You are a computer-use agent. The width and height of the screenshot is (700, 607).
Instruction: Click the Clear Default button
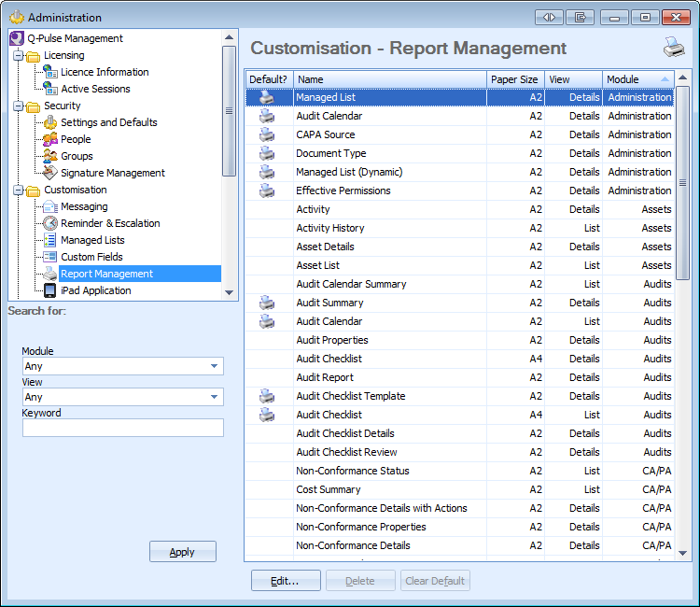435,581
